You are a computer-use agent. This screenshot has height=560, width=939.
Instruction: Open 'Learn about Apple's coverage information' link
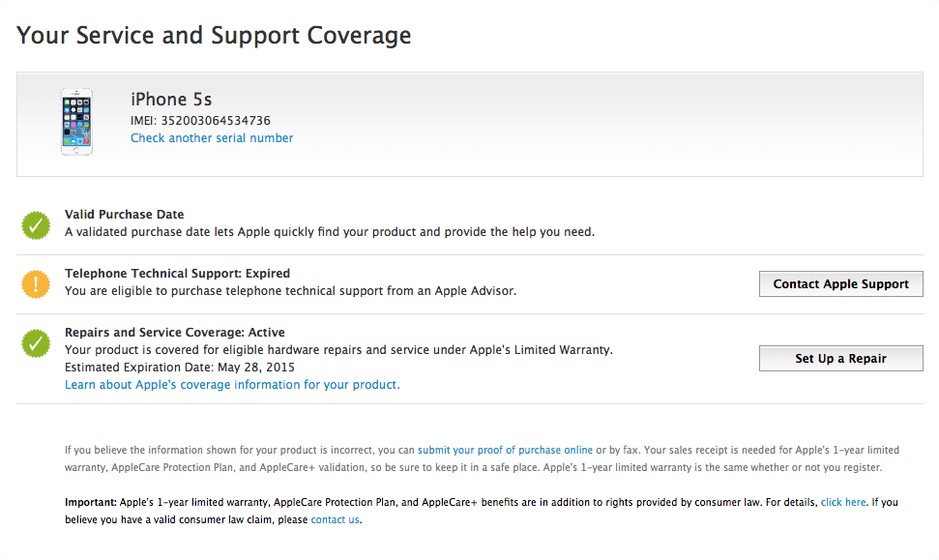point(232,385)
